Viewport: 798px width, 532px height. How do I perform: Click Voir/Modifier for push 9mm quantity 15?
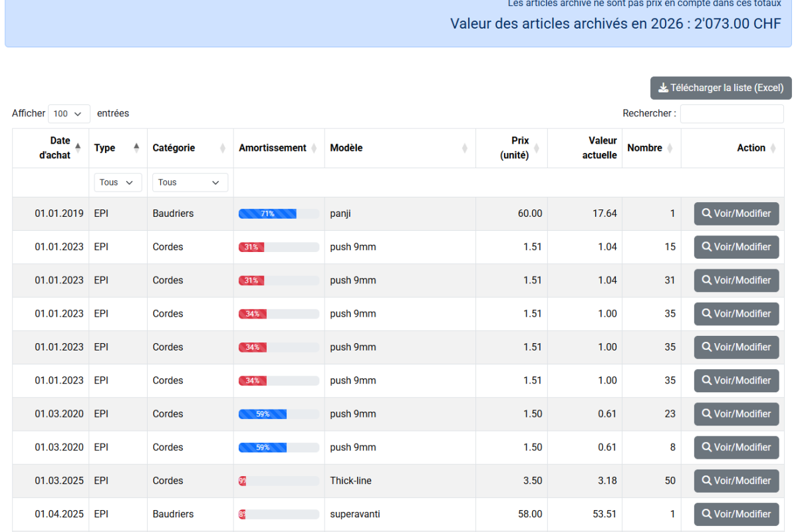pos(736,247)
